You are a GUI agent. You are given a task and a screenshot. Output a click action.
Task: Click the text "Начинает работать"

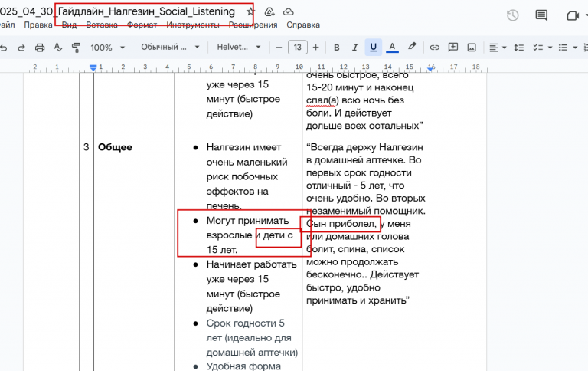(x=251, y=264)
